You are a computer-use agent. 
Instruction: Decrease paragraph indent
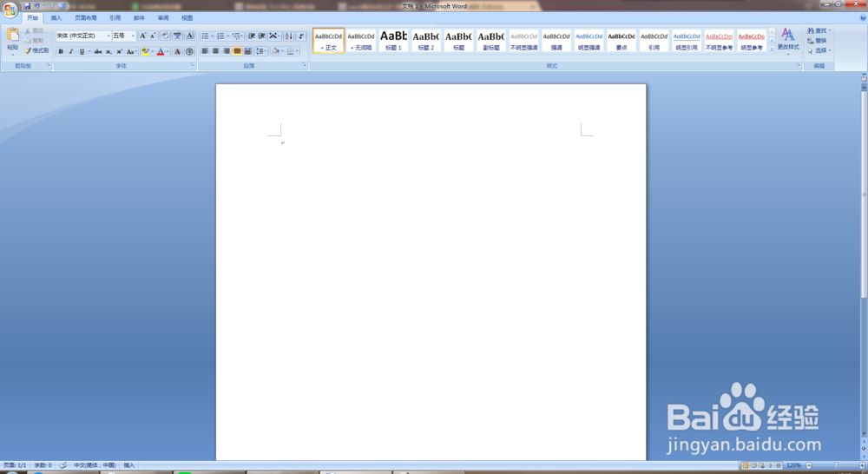pyautogui.click(x=252, y=36)
